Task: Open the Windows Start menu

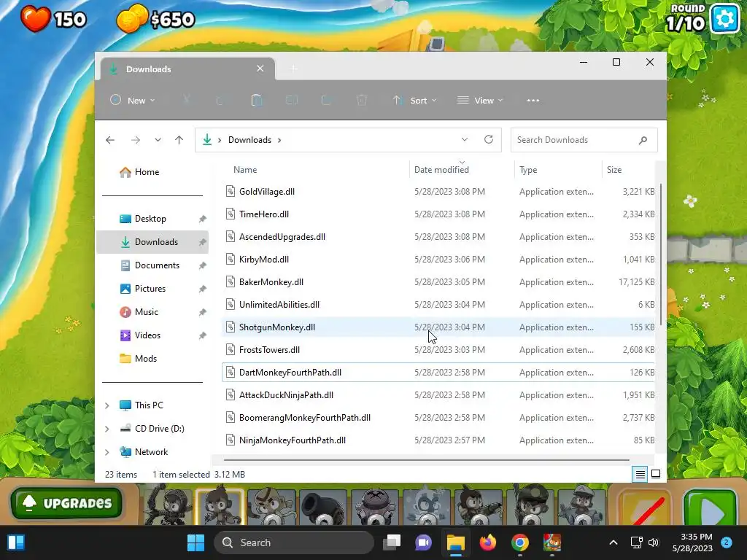Action: click(196, 542)
